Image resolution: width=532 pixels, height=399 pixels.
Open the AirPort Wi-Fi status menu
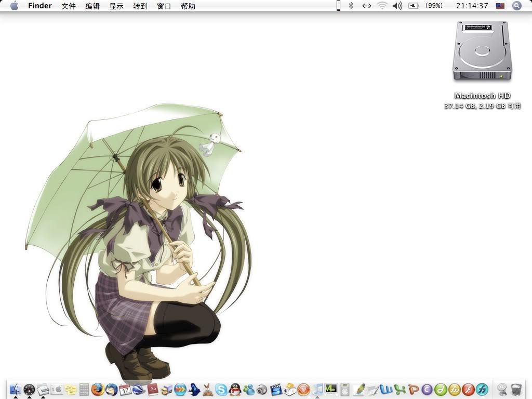[x=382, y=5]
